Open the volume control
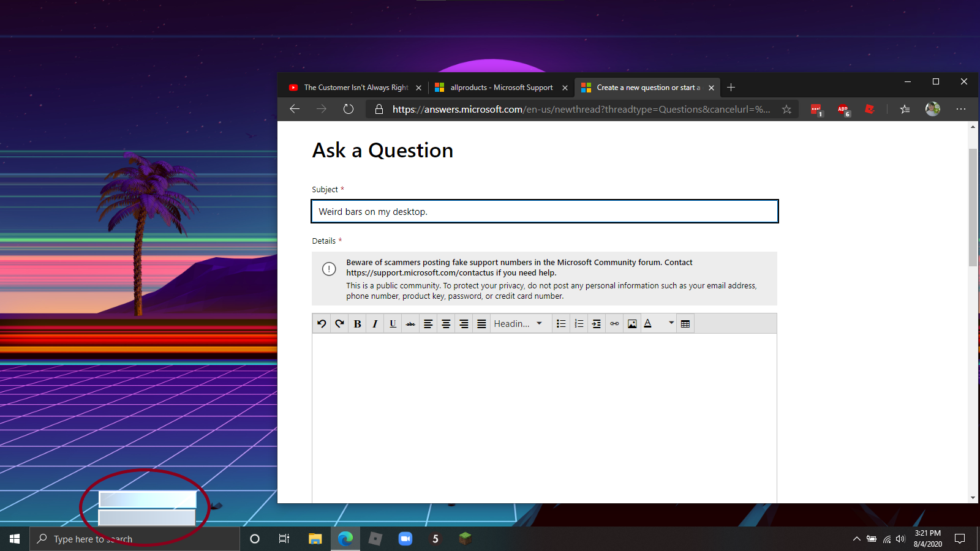The width and height of the screenshot is (980, 551). [900, 539]
